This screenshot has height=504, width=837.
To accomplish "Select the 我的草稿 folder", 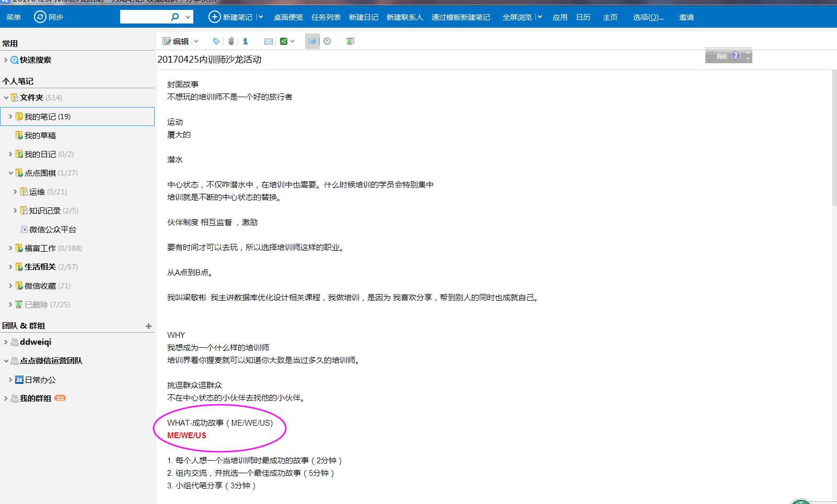I will pyautogui.click(x=40, y=135).
